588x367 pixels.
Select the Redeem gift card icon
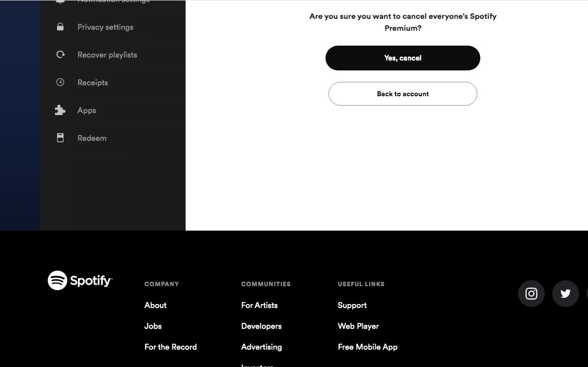[60, 138]
